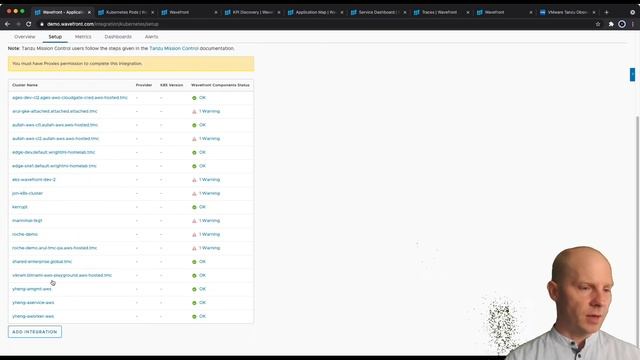
Task: Open cluster yheng-amgmt-aws
Action: click(32, 289)
